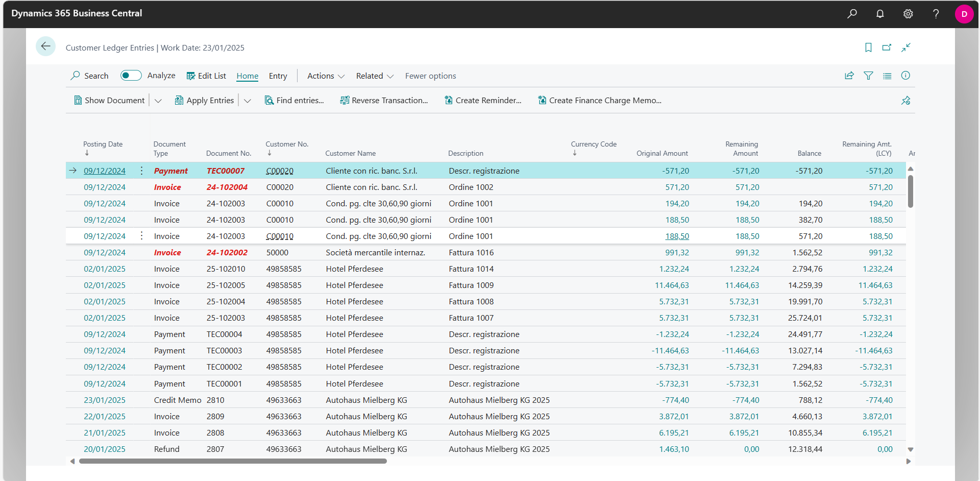Click the scroll right arrow of list
The width and height of the screenshot is (980, 481).
coord(909,461)
